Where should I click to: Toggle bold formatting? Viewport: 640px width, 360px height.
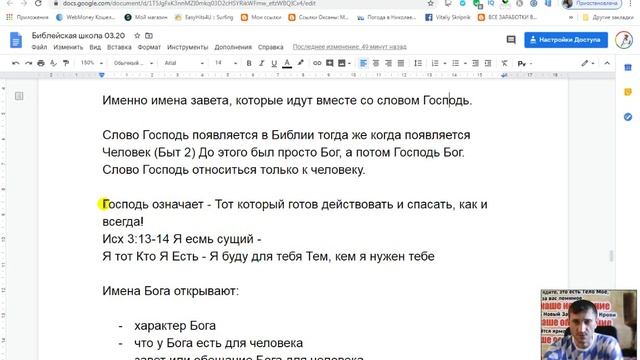coord(249,63)
